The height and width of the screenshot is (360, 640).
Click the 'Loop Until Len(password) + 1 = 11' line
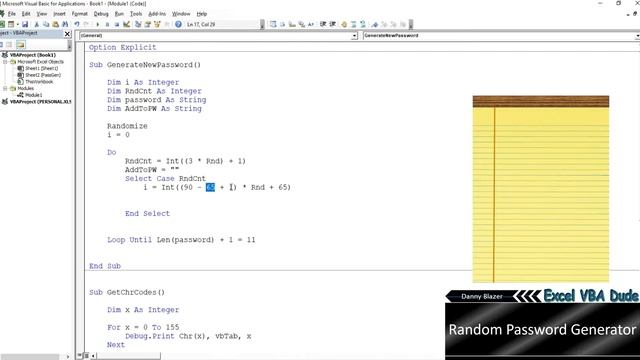pyautogui.click(x=181, y=240)
